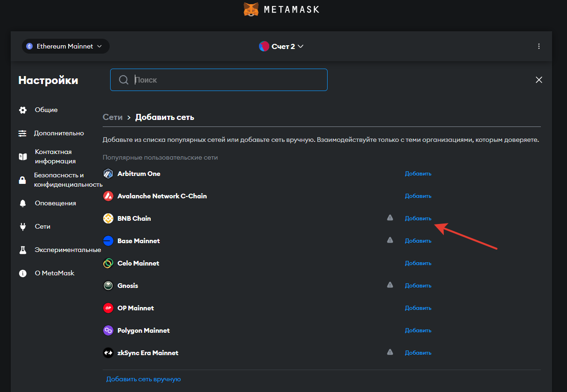Open the three-dot account options menu

coord(539,46)
